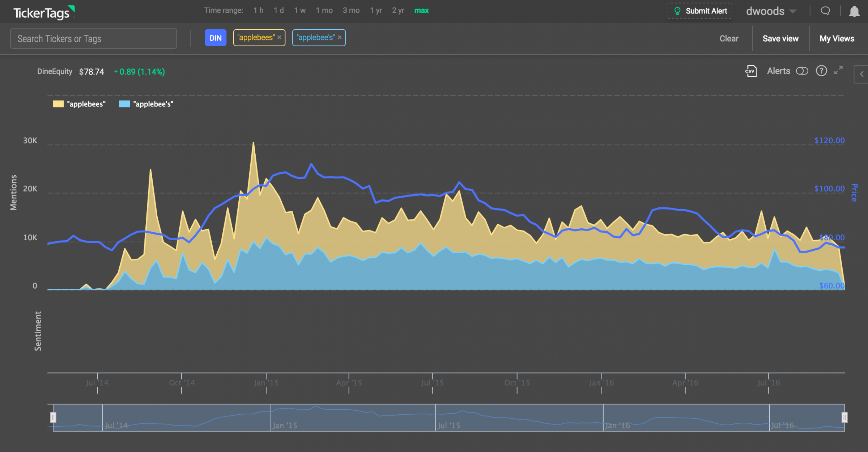Click the Jan '15 marker in range navigator
Image resolution: width=868 pixels, height=452 pixels.
pyautogui.click(x=285, y=425)
